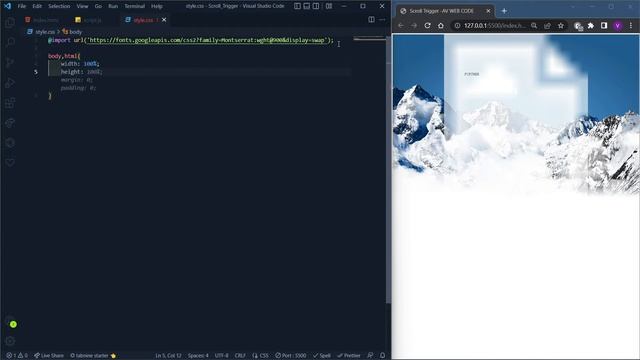This screenshot has height=360, width=640.
Task: Open the File menu
Action: tap(22, 6)
